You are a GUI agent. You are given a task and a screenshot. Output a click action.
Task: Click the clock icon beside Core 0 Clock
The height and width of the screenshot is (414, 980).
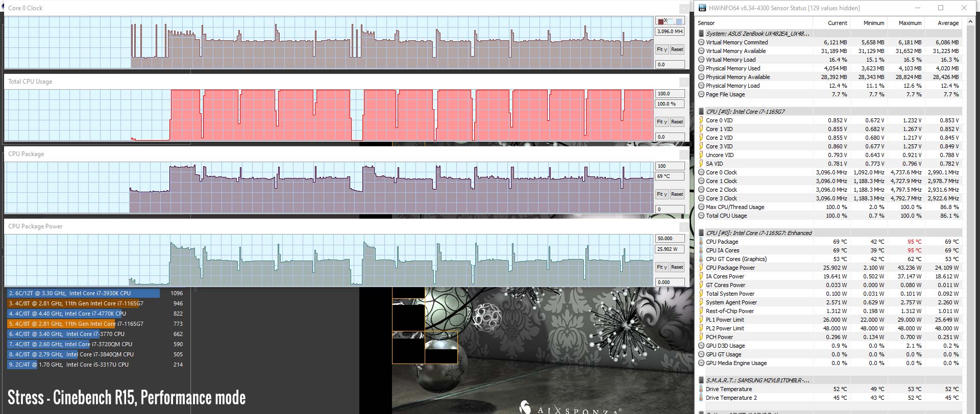pyautogui.click(x=701, y=172)
